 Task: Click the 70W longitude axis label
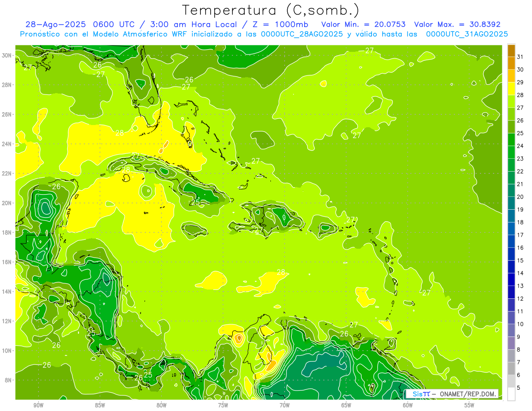pos(285,405)
